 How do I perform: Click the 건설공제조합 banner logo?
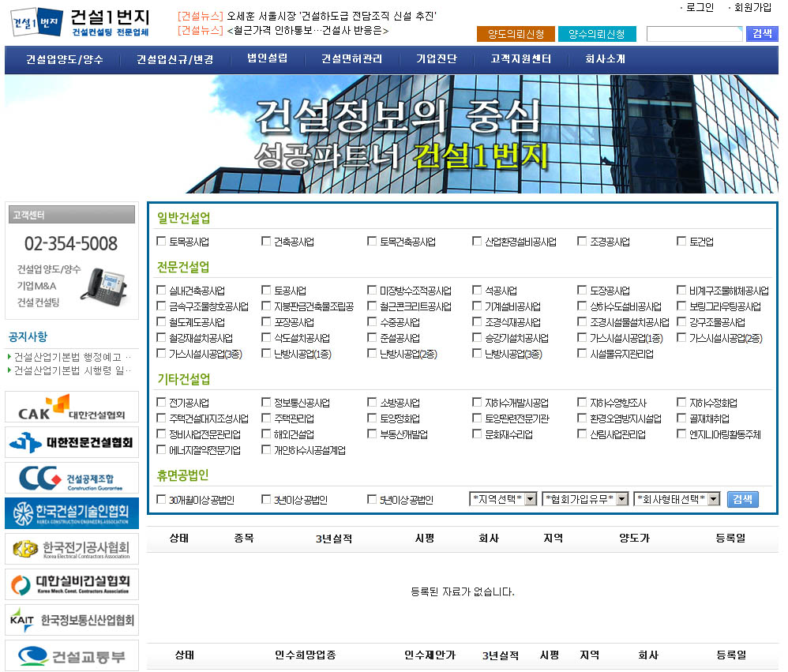tap(72, 478)
